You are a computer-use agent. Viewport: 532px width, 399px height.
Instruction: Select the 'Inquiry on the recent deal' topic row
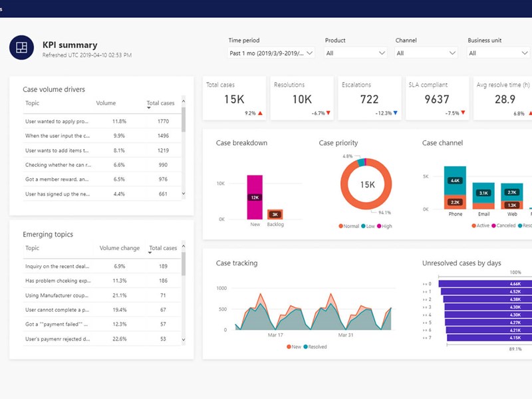(57, 266)
